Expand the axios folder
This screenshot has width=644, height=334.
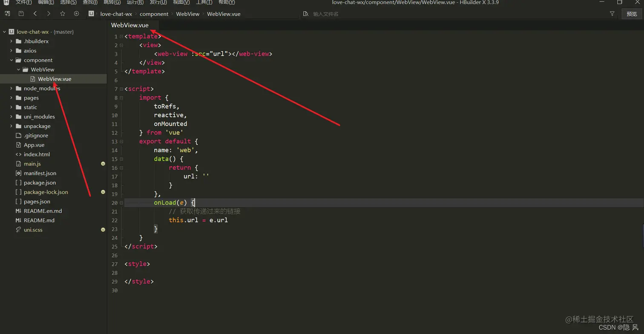(x=11, y=51)
